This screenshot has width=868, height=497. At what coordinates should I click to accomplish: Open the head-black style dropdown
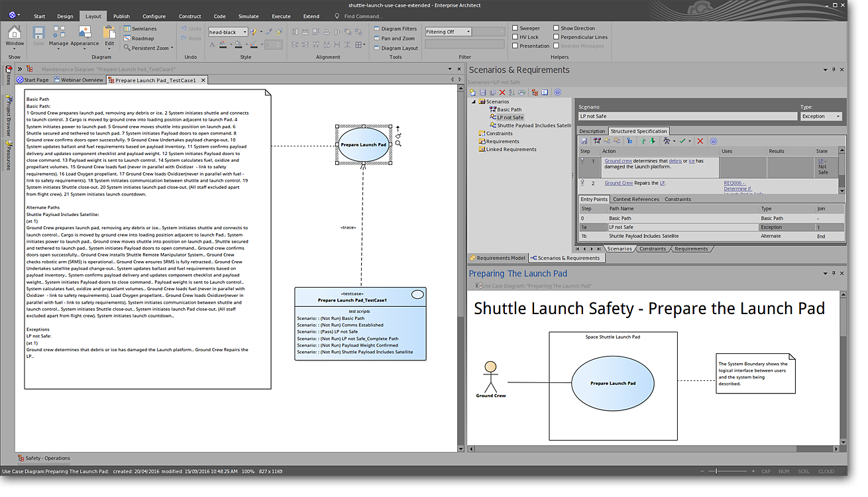click(244, 32)
